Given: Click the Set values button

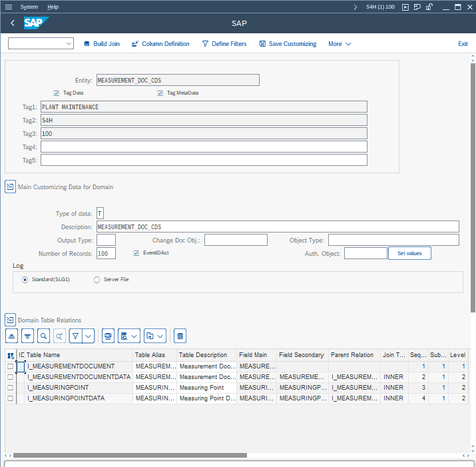Looking at the screenshot, I should coord(409,253).
